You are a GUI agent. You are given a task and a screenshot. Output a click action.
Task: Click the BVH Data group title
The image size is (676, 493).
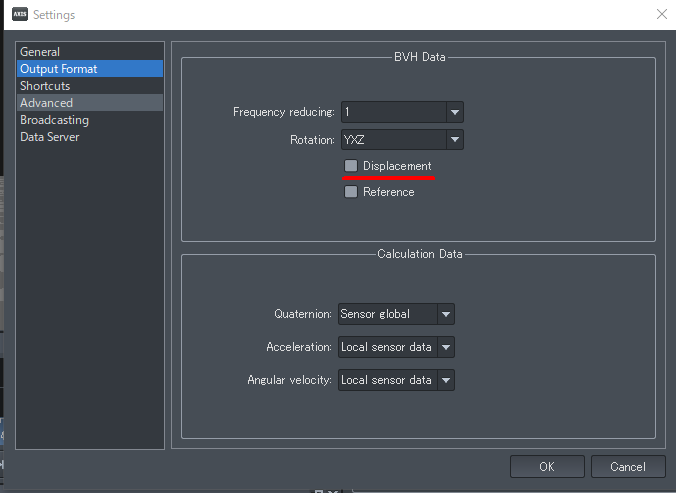click(419, 57)
